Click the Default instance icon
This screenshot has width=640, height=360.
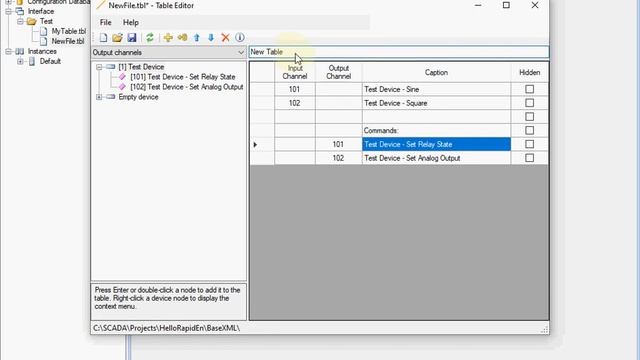[32, 61]
